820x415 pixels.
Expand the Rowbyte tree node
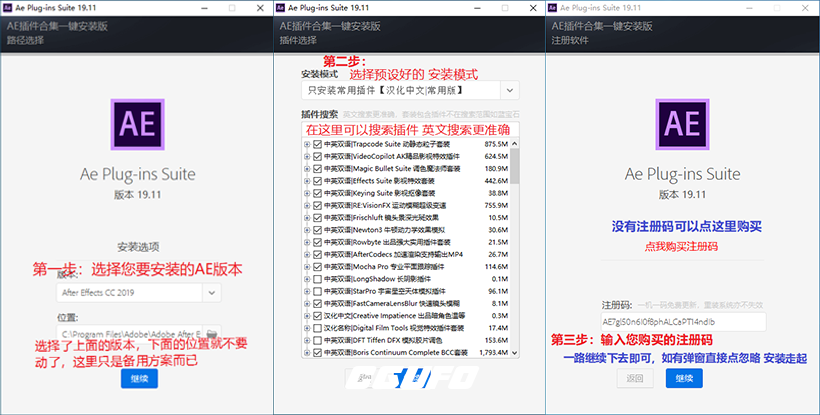coord(307,243)
